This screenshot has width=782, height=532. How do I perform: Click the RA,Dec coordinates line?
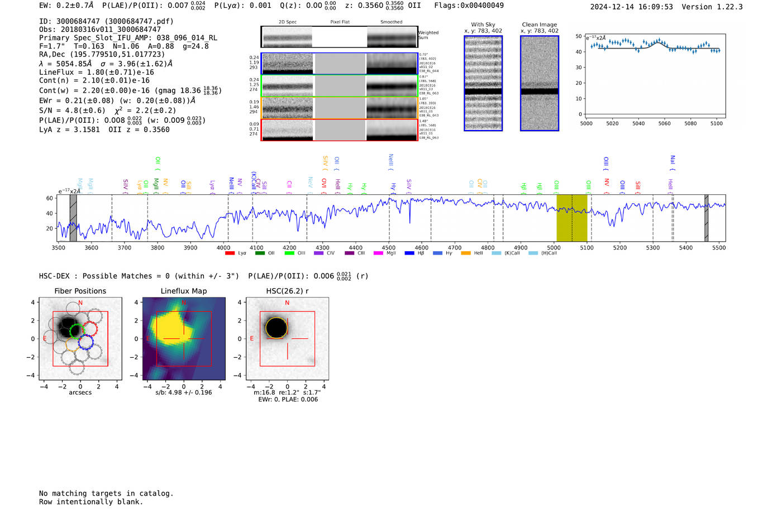[x=102, y=55]
